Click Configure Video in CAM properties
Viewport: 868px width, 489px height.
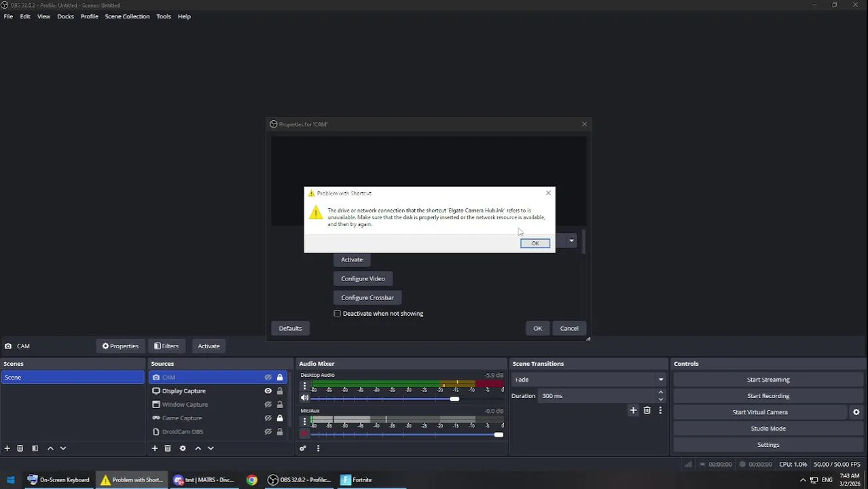pyautogui.click(x=363, y=278)
